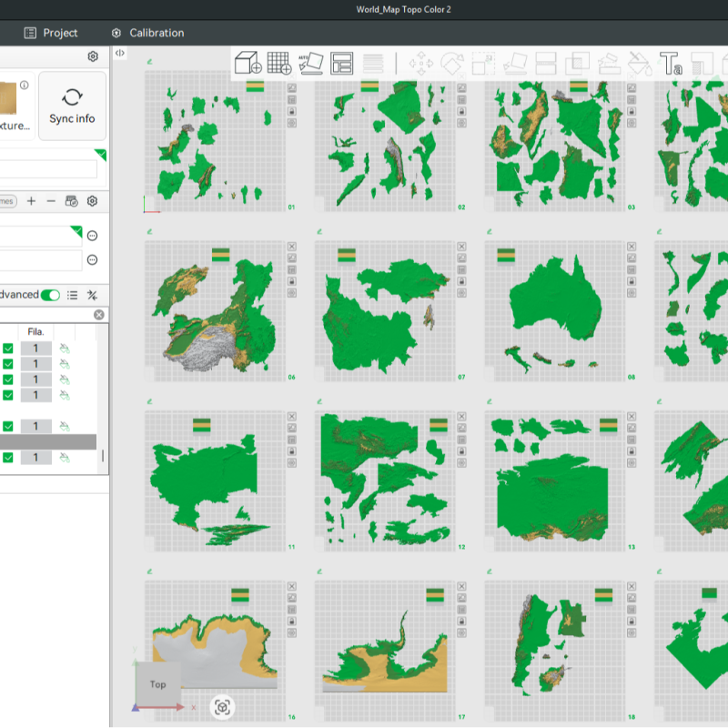Open the printer settings gear icon
The height and width of the screenshot is (728, 728).
(93, 56)
